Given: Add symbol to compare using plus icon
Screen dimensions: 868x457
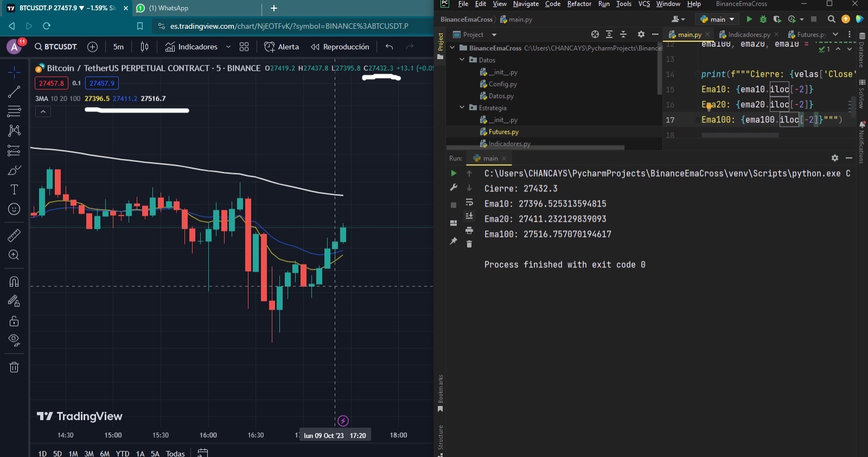Looking at the screenshot, I should tap(93, 47).
